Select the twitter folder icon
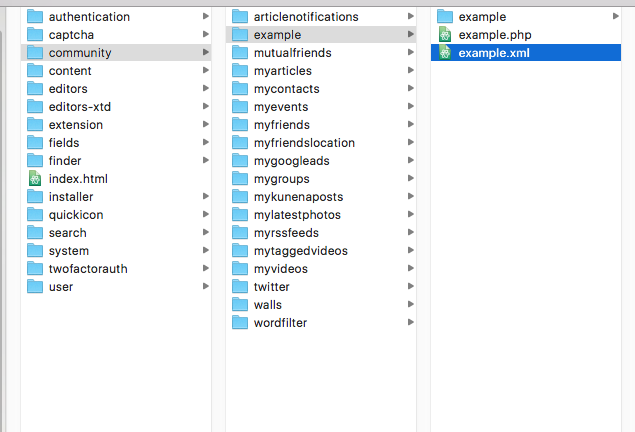 240,287
